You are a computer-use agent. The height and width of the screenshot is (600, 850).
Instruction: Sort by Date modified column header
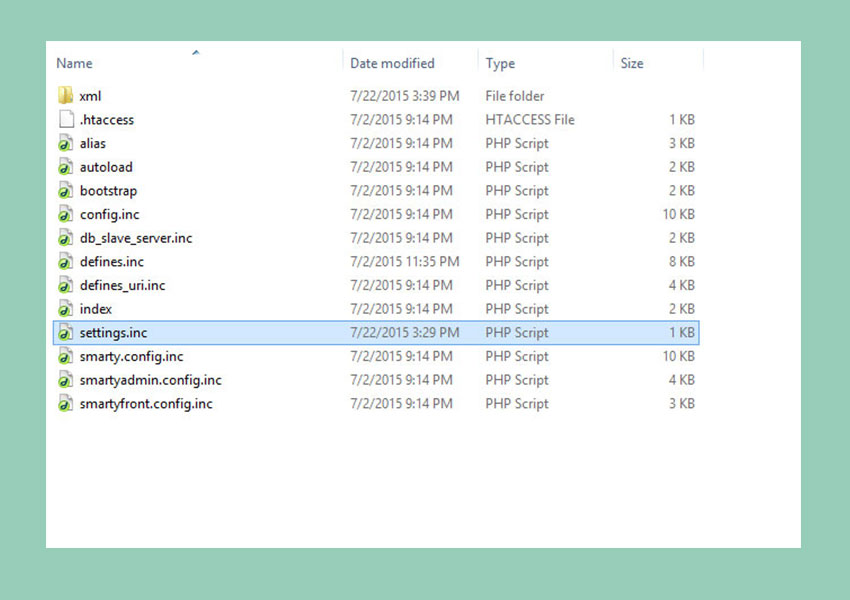(392, 63)
